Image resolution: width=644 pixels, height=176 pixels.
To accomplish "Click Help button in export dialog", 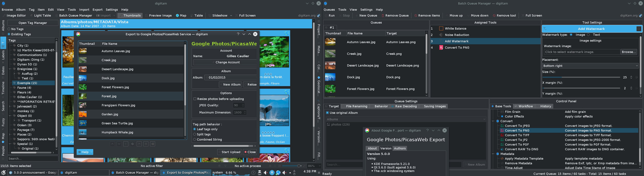I will [x=85, y=152].
